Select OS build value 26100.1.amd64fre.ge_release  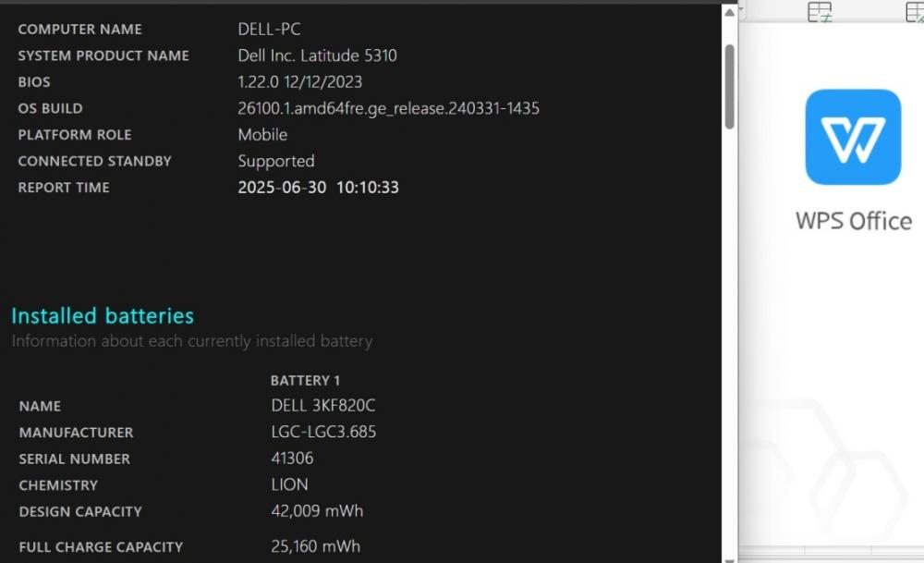(x=388, y=108)
